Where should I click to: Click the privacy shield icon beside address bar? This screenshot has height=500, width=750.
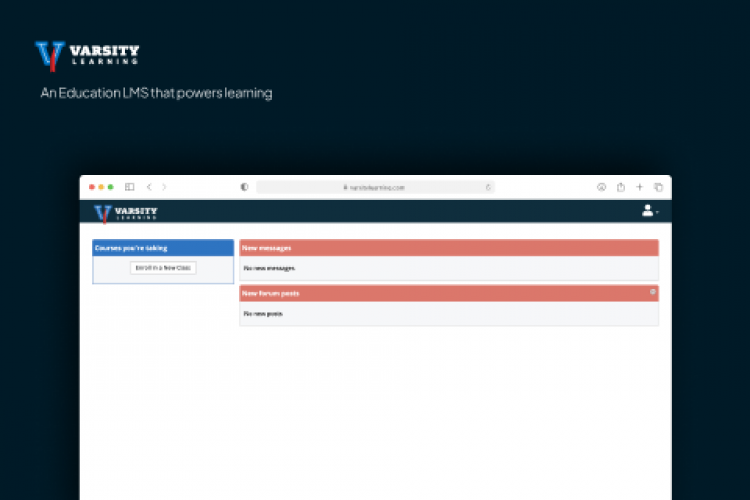pyautogui.click(x=244, y=187)
